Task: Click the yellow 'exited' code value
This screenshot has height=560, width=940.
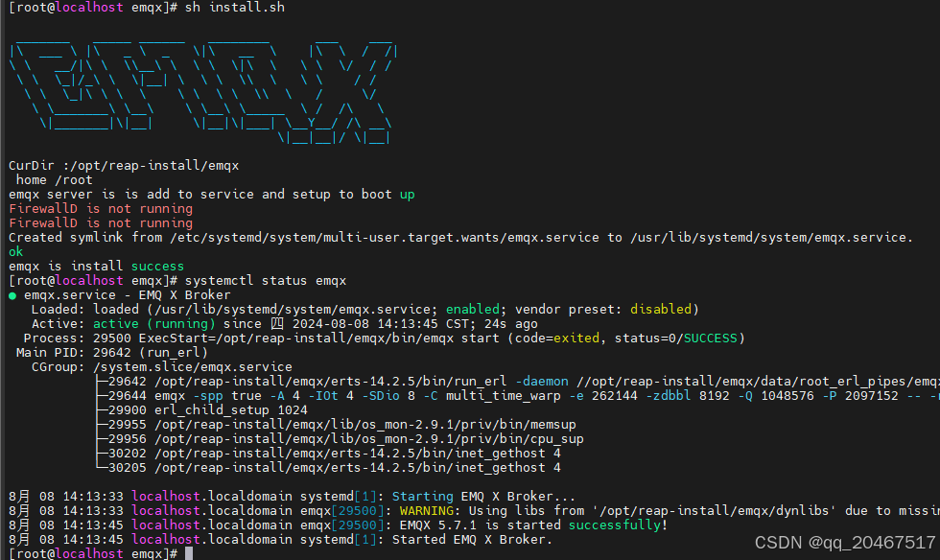Action: (x=576, y=338)
